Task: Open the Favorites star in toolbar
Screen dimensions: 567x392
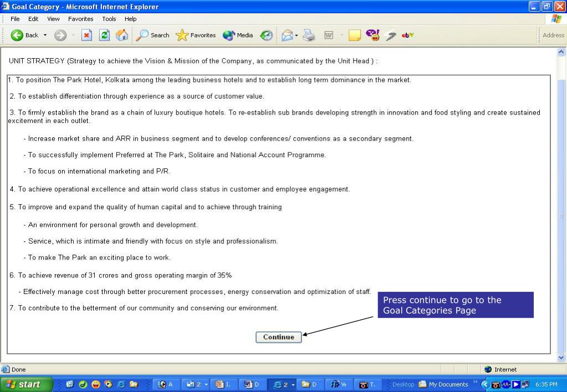Action: pyautogui.click(x=196, y=35)
